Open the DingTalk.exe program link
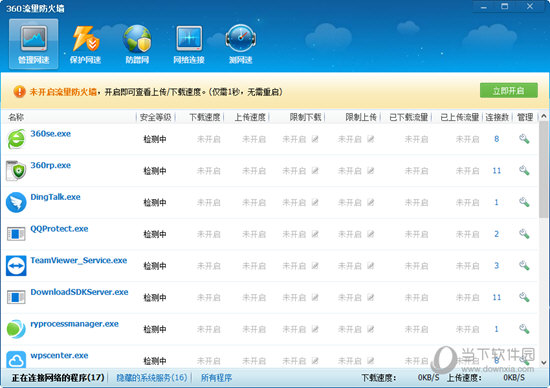550x388 pixels. (55, 197)
